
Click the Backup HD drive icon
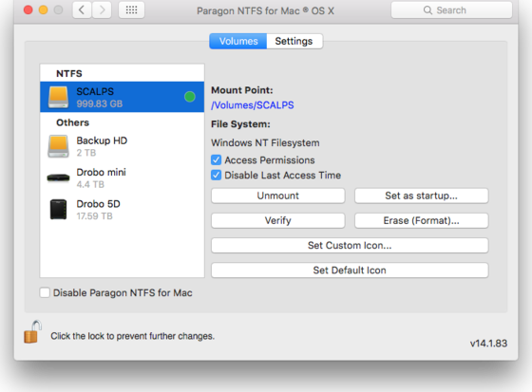tap(58, 146)
